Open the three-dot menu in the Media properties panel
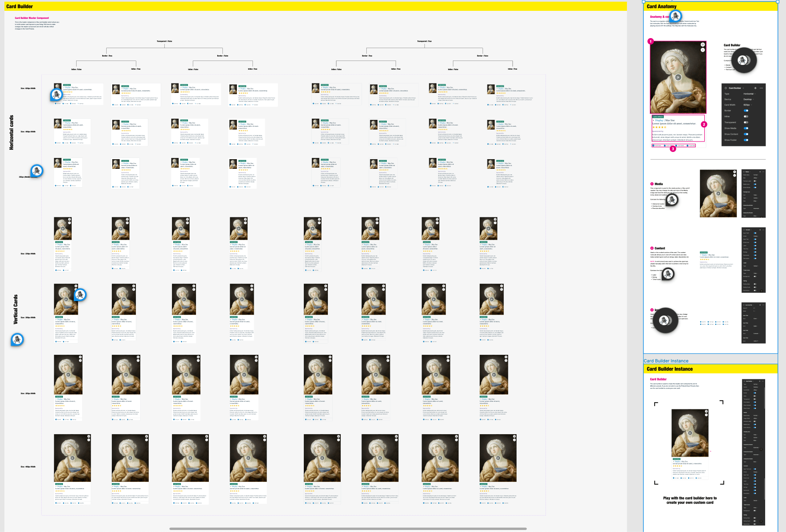Screen dimensions: 786x532 (763, 172)
